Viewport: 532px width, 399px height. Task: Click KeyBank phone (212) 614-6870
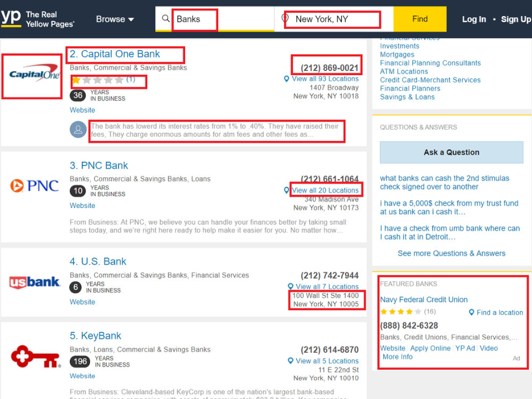click(x=329, y=350)
